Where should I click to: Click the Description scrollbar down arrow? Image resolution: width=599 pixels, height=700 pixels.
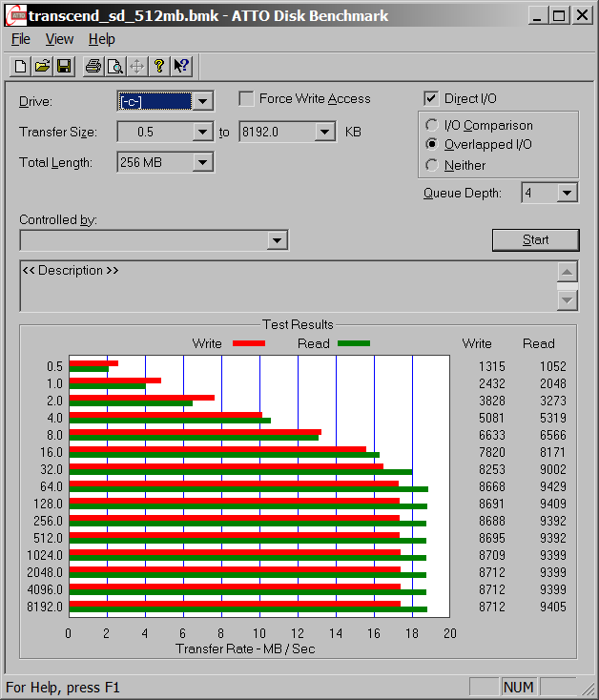568,300
